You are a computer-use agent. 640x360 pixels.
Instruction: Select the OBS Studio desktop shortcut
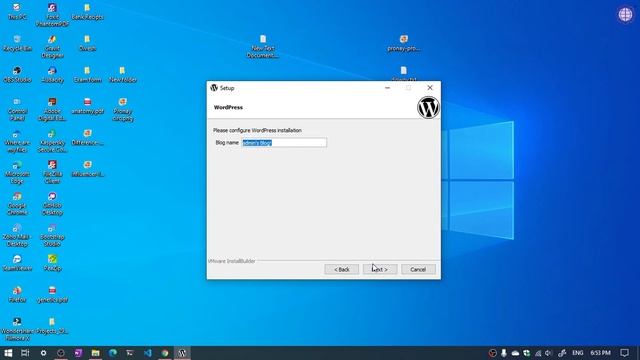17,75
